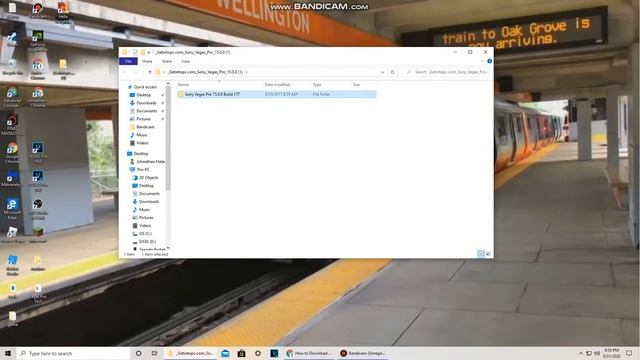Open Mail app on taskbar

[225, 353]
